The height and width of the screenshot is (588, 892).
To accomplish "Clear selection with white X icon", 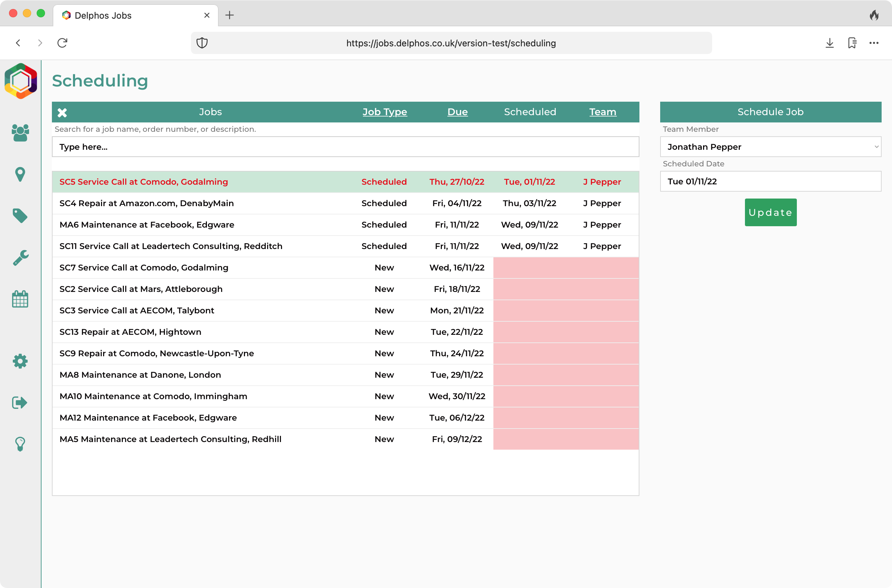I will coord(62,112).
